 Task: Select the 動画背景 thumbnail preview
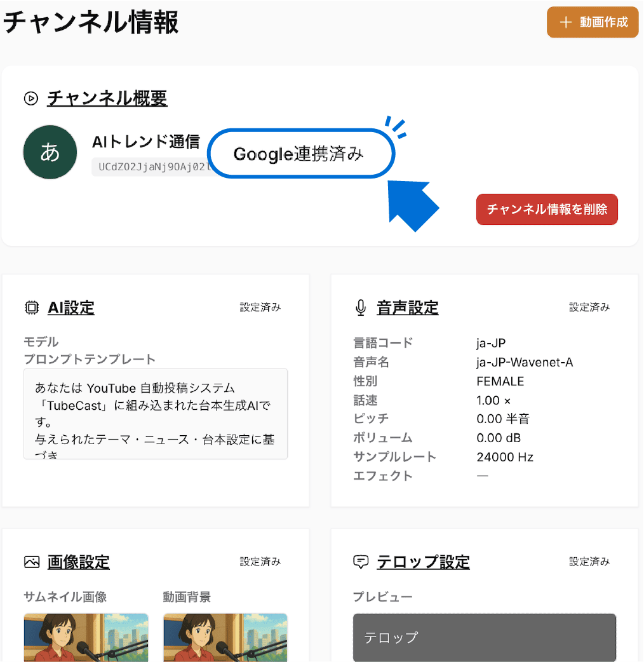pyautogui.click(x=225, y=637)
